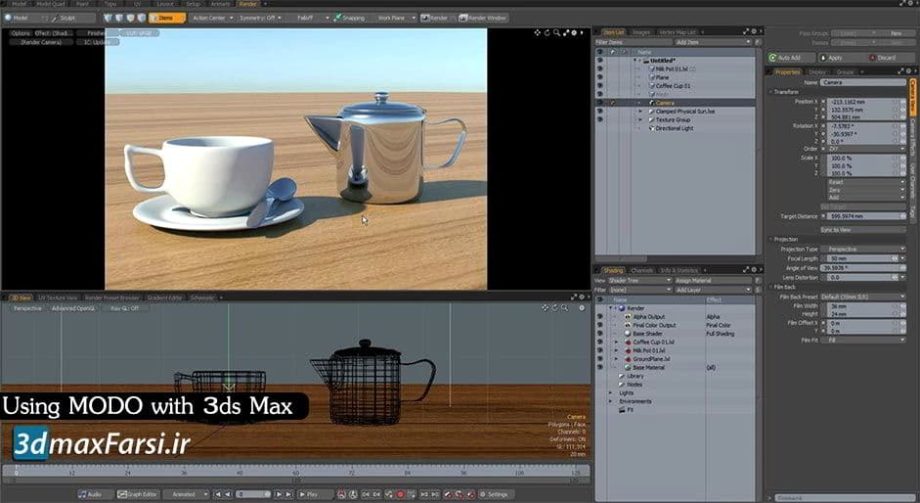Image resolution: width=920 pixels, height=503 pixels.
Task: Switch to Polygons selection mode icon
Action: pos(130,18)
